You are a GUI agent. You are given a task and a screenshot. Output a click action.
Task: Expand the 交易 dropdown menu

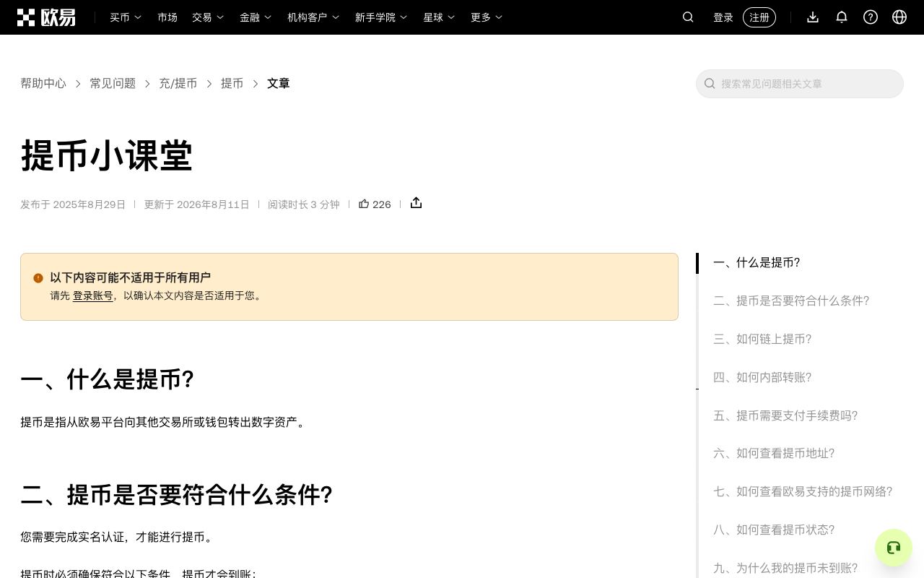(x=208, y=17)
